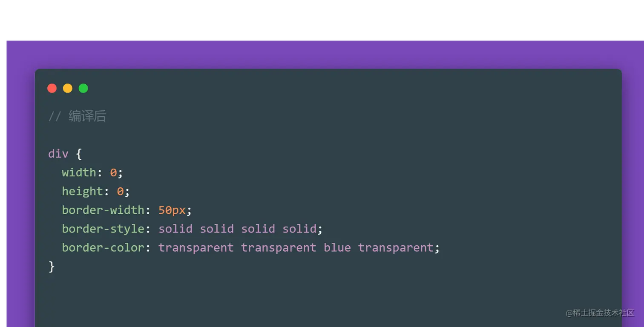Viewport: 644px width, 327px height.
Task: Click the "// 编译后" comment line
Action: tap(77, 116)
